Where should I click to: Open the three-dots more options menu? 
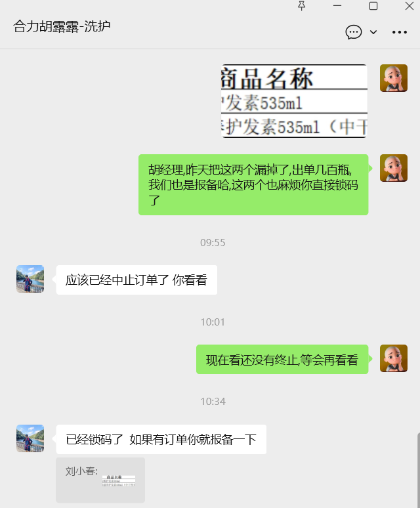[x=399, y=32]
